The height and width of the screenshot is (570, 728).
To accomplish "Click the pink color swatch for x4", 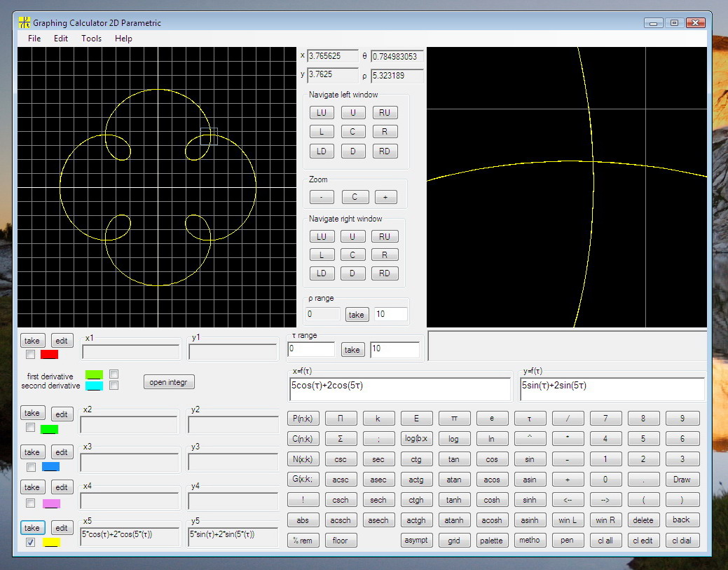I will pos(51,503).
